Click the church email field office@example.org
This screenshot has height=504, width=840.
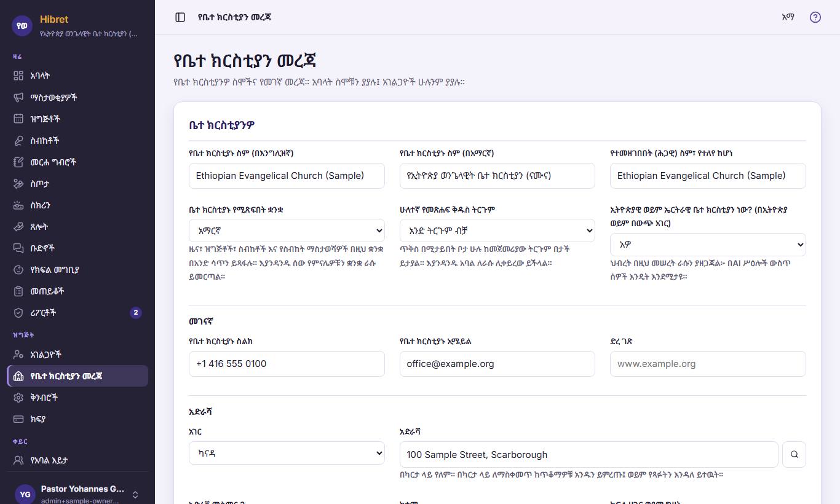pyautogui.click(x=497, y=364)
